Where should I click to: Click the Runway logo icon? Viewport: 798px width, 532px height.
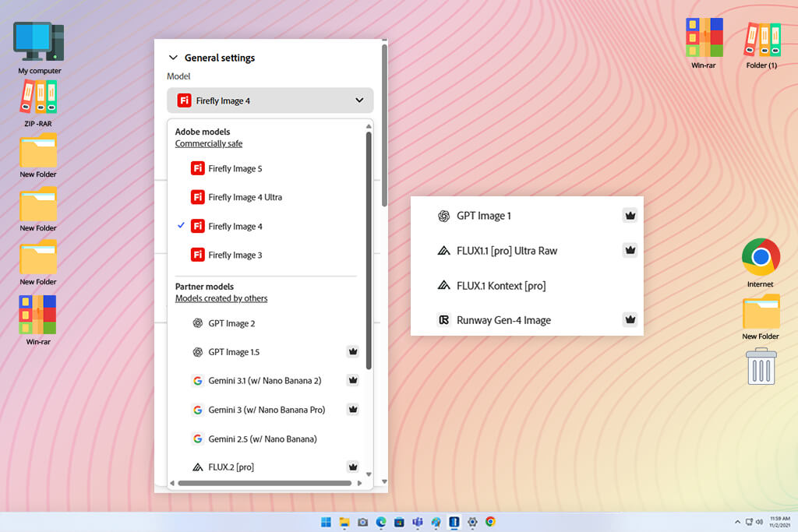click(x=443, y=320)
